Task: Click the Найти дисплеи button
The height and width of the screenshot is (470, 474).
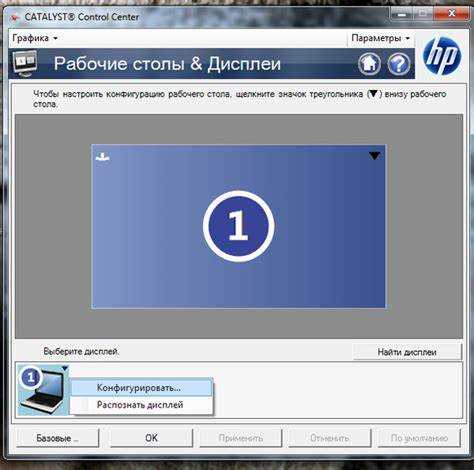Action: [407, 352]
